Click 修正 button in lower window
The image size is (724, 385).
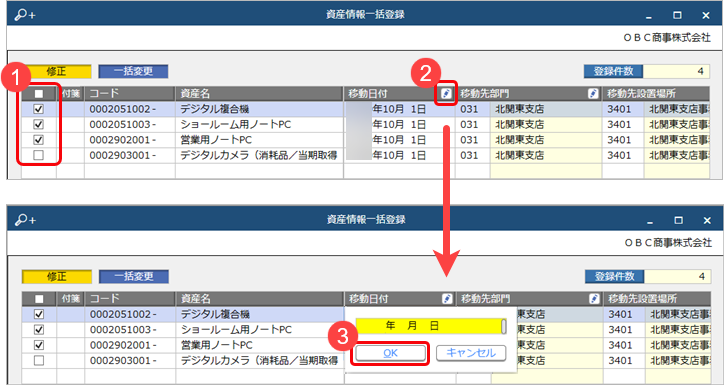57,277
